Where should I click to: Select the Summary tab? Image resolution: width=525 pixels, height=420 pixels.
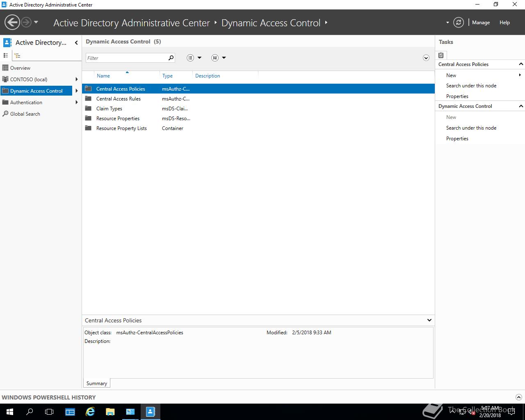point(97,383)
